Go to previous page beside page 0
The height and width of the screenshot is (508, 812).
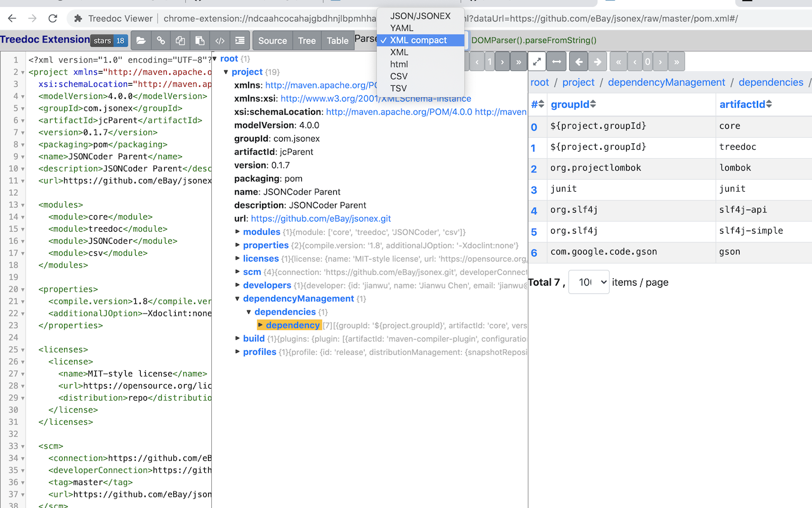coord(635,62)
